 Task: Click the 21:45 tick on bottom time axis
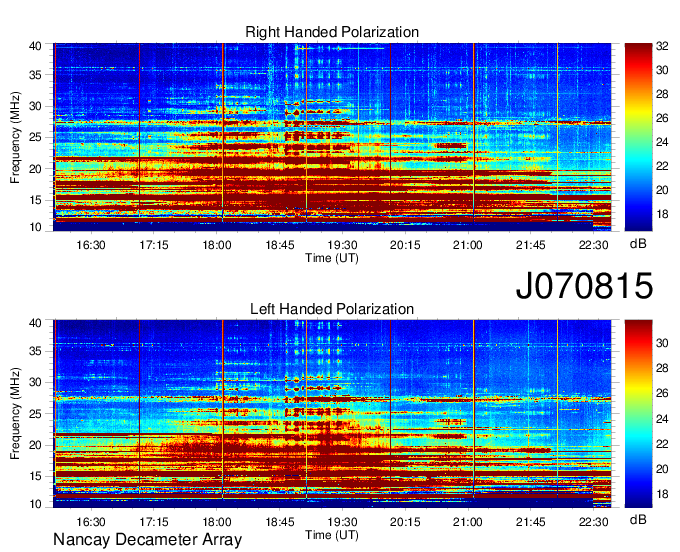coord(530,522)
